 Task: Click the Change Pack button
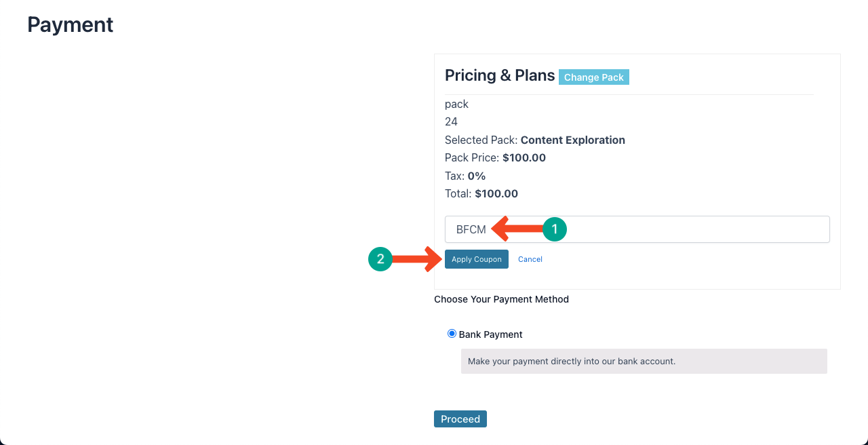[x=594, y=77]
